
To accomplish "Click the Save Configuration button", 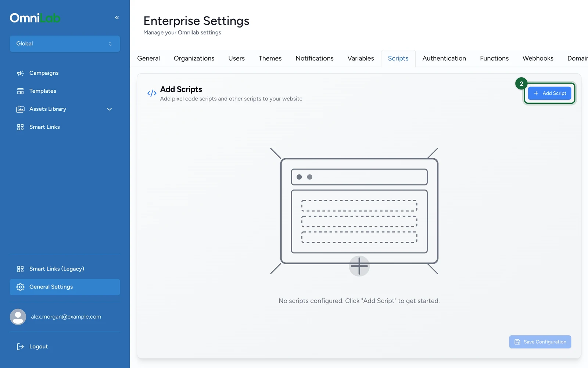I will click(x=540, y=342).
